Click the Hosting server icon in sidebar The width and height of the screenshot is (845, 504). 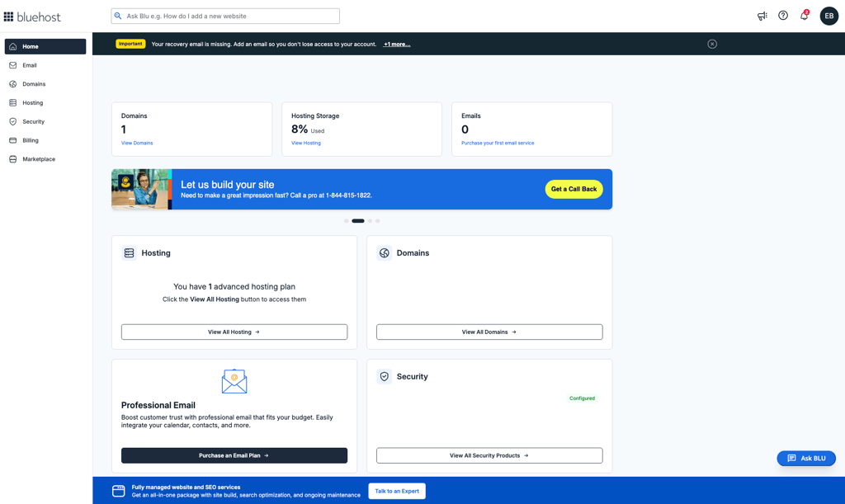(x=13, y=103)
